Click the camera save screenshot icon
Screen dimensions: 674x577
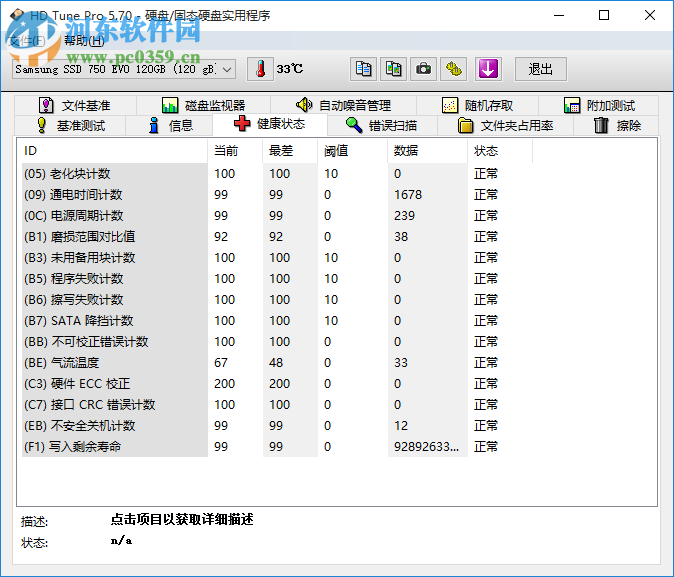423,69
